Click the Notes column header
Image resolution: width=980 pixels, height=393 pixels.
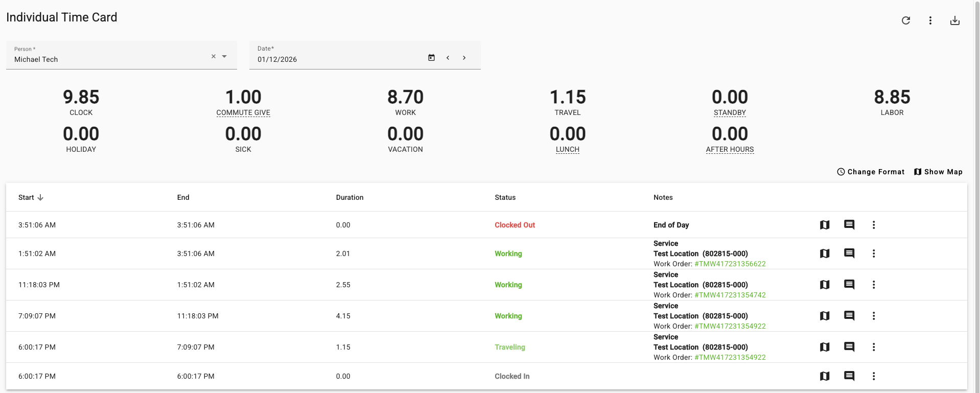tap(663, 197)
